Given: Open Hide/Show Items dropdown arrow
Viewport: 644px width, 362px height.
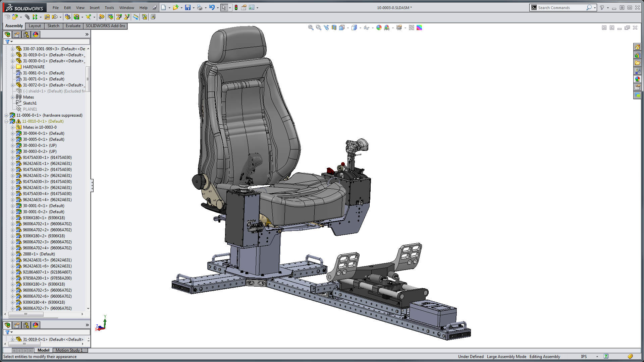Looking at the screenshot, I should pos(373,28).
